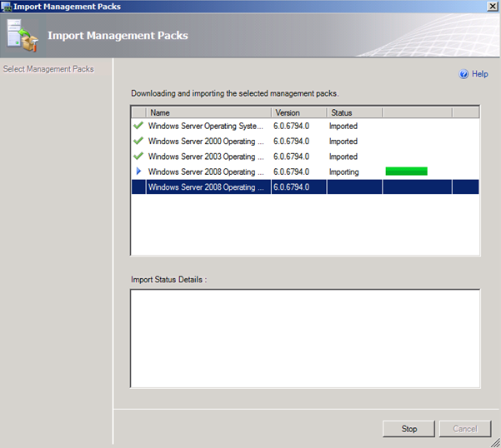501x448 pixels.
Task: Click 'Imported' status of Windows Server 2003 row
Action: click(x=343, y=157)
